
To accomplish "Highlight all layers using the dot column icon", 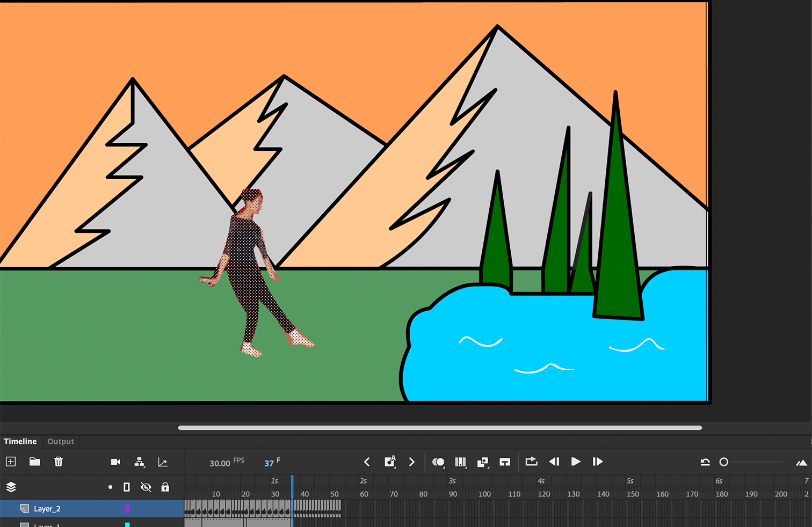I will click(110, 487).
